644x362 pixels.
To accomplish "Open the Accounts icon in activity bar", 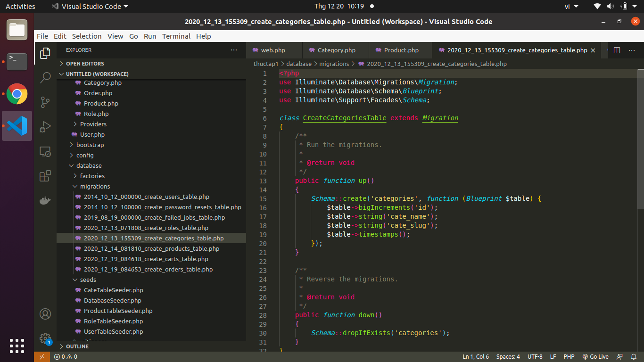I will click(45, 314).
